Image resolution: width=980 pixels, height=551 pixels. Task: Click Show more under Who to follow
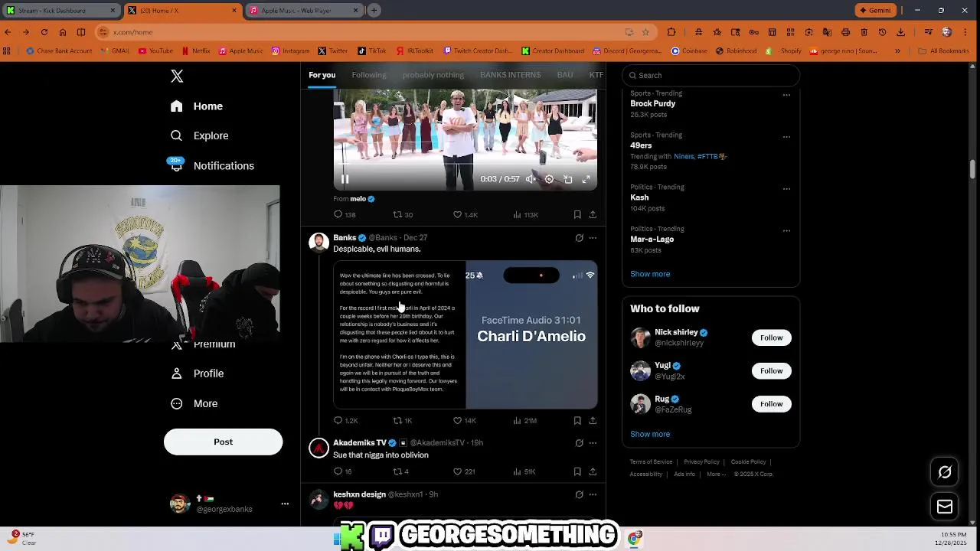point(650,434)
